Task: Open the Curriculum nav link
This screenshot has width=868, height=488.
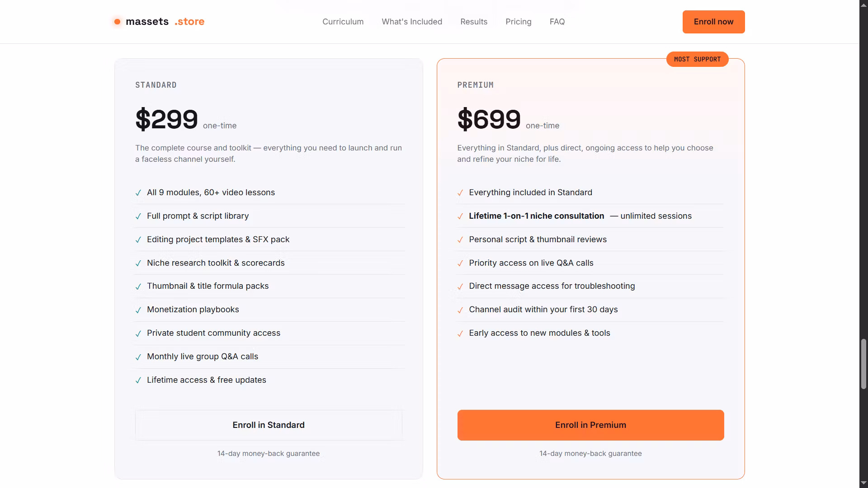Action: point(343,22)
